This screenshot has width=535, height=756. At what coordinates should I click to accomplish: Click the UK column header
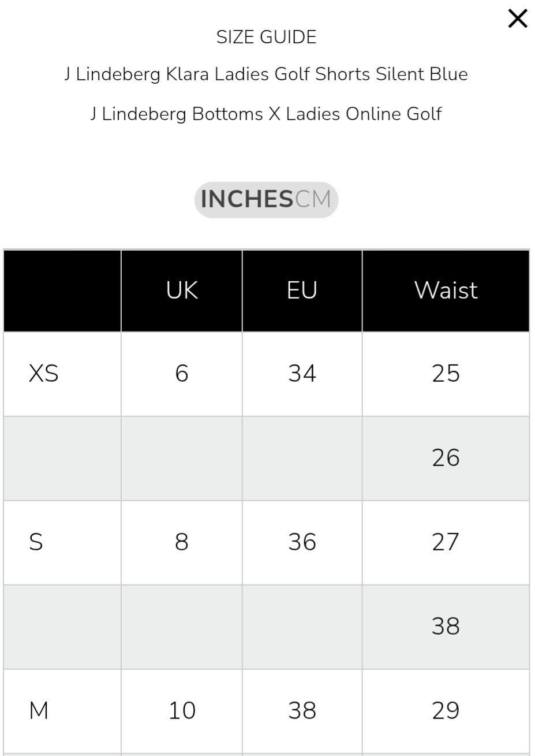(182, 290)
